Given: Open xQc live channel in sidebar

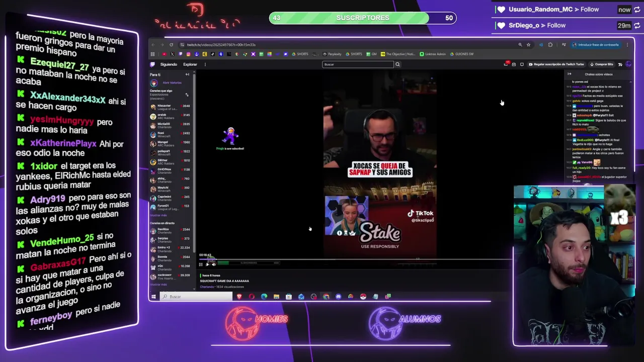Looking at the screenshot, I should (x=171, y=267).
